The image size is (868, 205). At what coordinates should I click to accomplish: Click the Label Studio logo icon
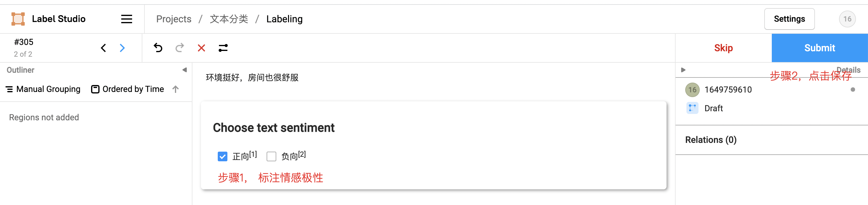[x=18, y=19]
